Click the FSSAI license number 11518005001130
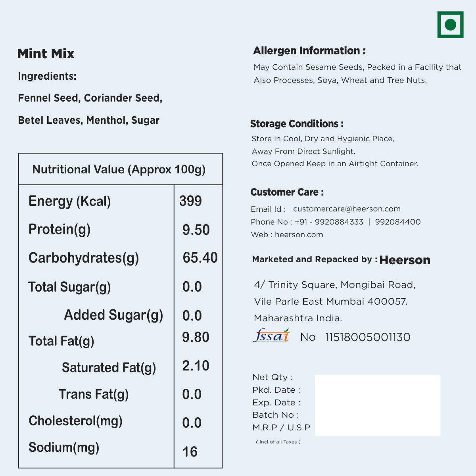Image resolution: width=476 pixels, height=476 pixels. pyautogui.click(x=368, y=337)
